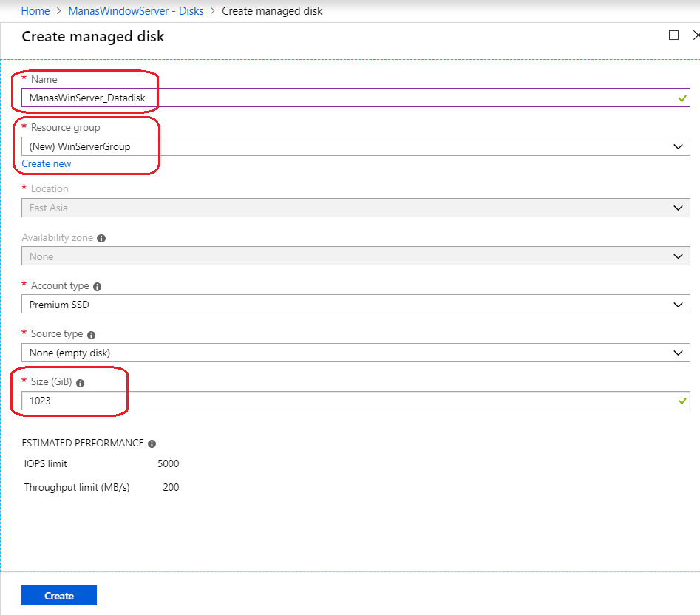The image size is (700, 615).
Task: Click the Create button
Action: coord(58,595)
